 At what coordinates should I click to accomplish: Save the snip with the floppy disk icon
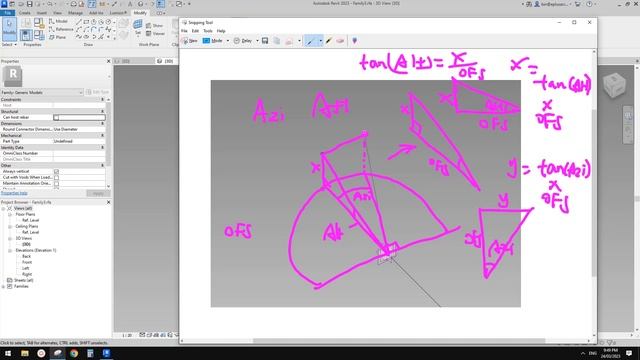pos(265,41)
